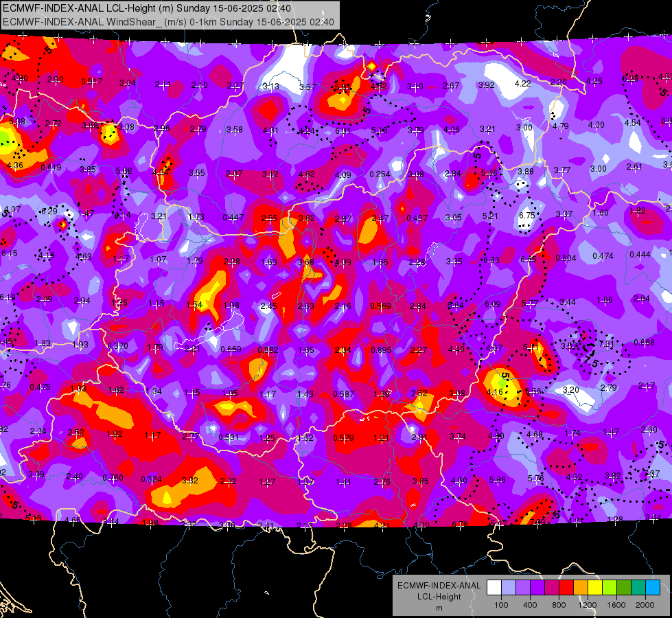
Task: Click the wind shear value '5.81'
Action: tap(343, 87)
